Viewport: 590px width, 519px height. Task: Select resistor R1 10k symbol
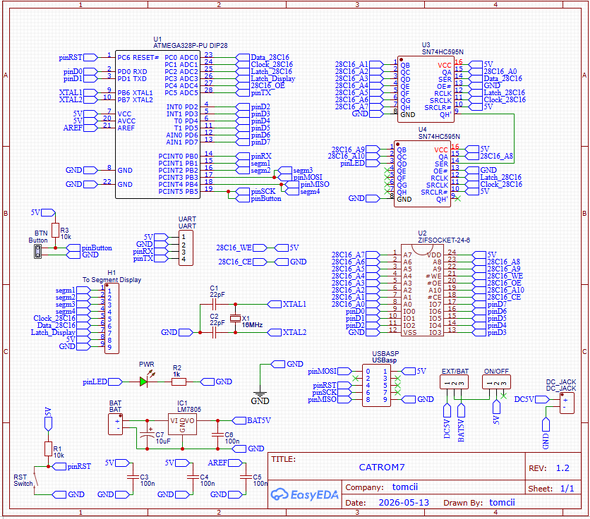pos(48,449)
